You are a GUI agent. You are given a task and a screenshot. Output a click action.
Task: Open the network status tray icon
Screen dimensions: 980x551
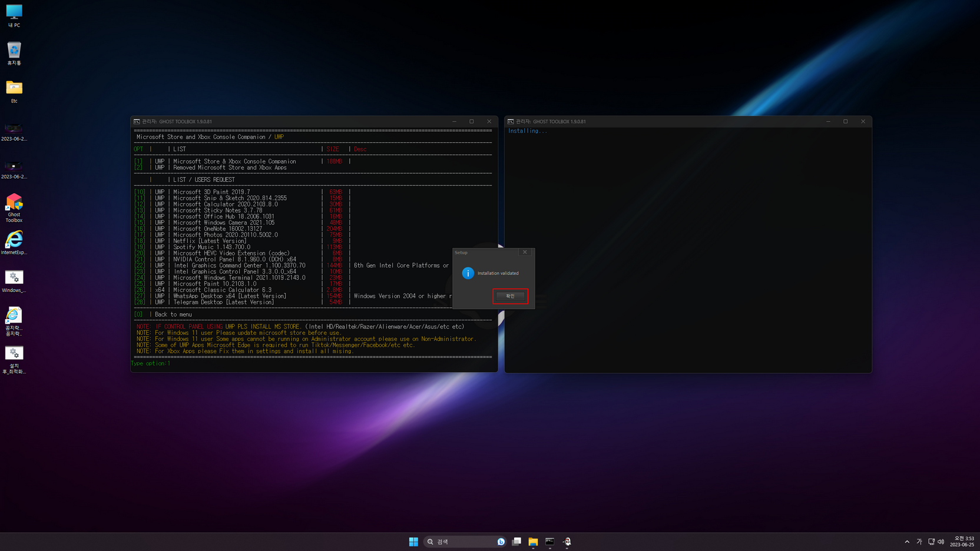click(x=931, y=542)
